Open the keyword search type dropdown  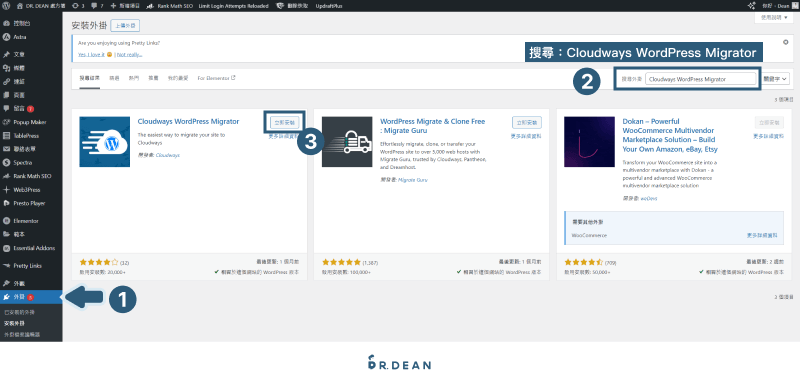(776, 79)
